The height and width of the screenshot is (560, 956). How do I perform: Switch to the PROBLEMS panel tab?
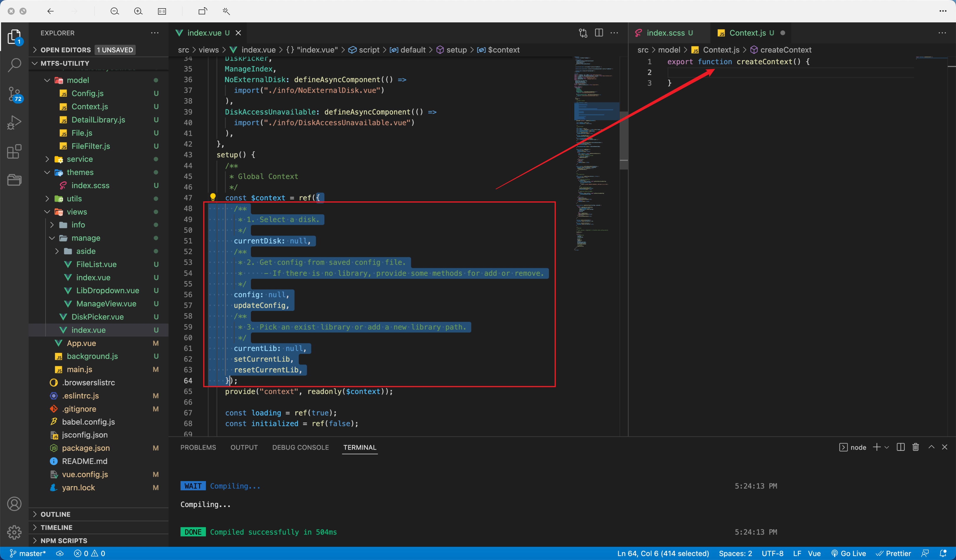pyautogui.click(x=198, y=448)
